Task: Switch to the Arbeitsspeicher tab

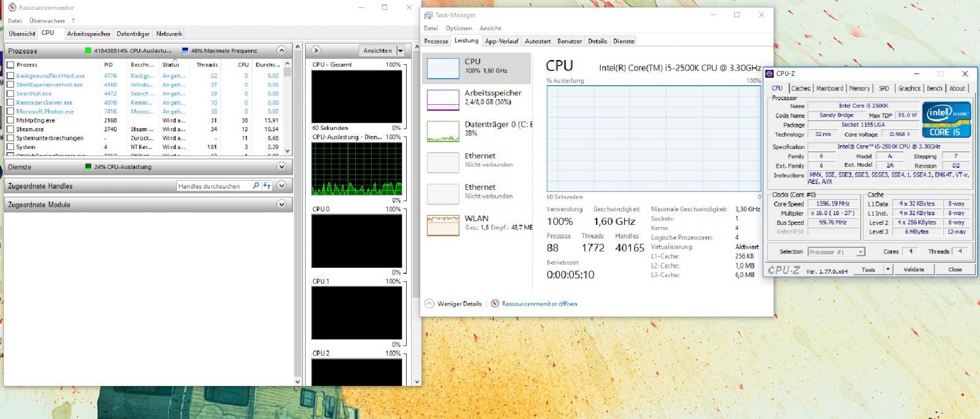Action: tap(89, 34)
